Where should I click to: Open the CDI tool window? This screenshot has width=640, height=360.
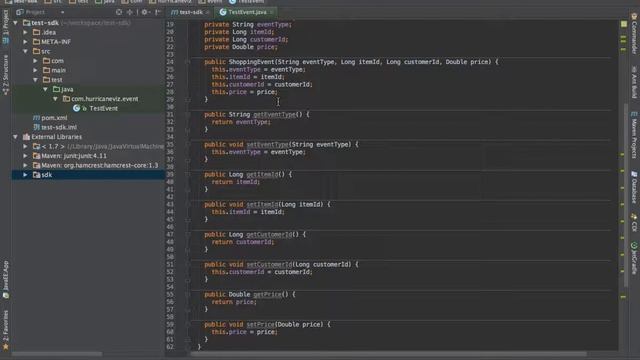[x=634, y=222]
